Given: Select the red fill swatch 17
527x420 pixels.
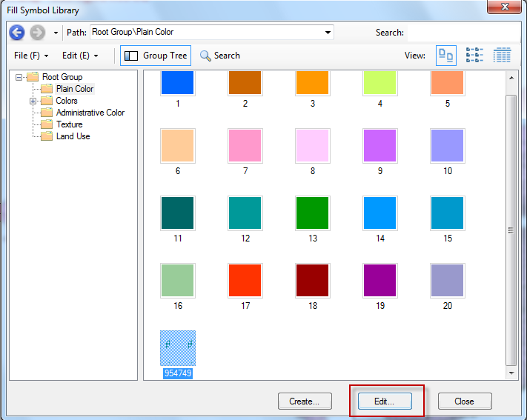Looking at the screenshot, I should point(245,281).
